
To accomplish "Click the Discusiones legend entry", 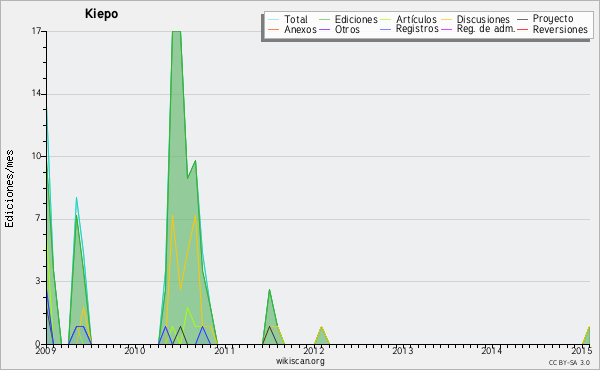I will (475, 19).
